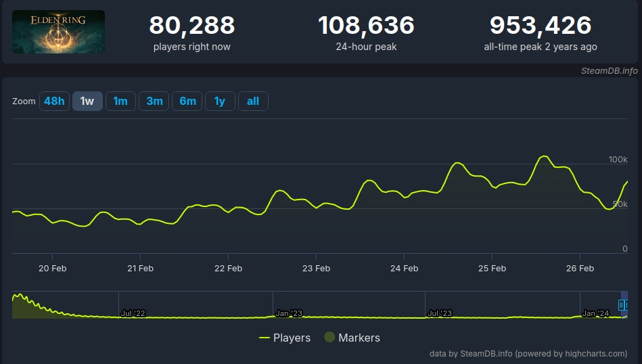642x364 pixels.
Task: Click the left navigator range handle
Action: coord(622,305)
